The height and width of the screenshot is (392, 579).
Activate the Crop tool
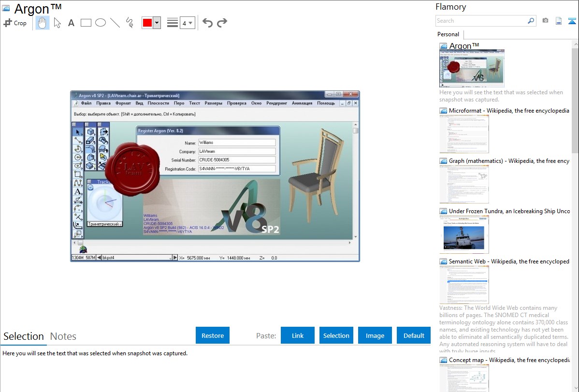(x=15, y=23)
